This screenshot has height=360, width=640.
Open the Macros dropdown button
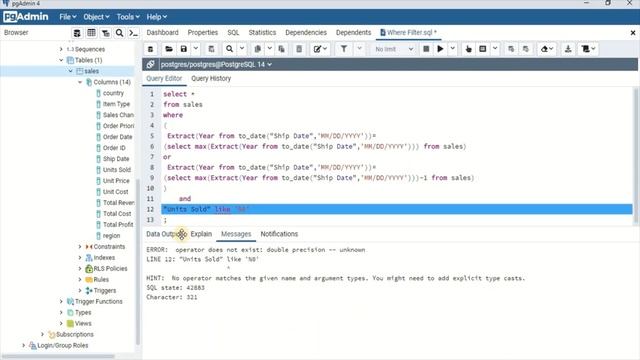[589, 49]
